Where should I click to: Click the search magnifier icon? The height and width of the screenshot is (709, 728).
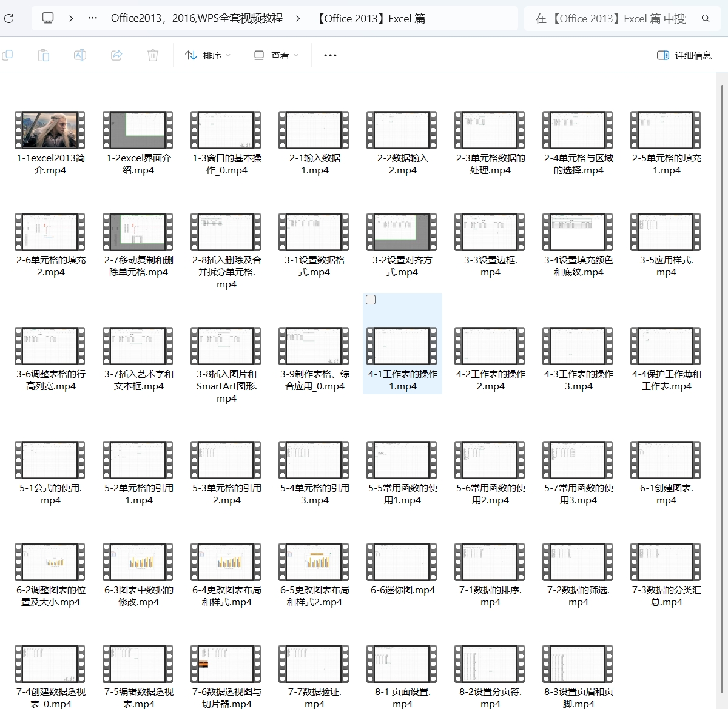706,18
